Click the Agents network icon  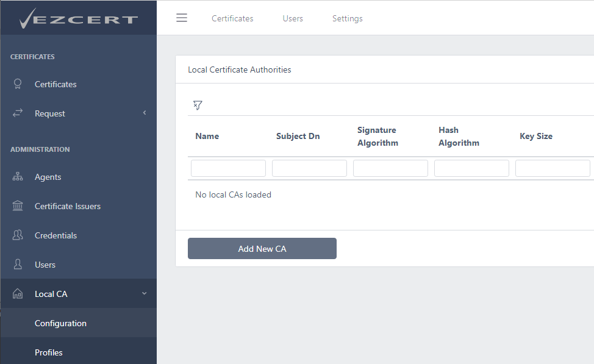[18, 176]
